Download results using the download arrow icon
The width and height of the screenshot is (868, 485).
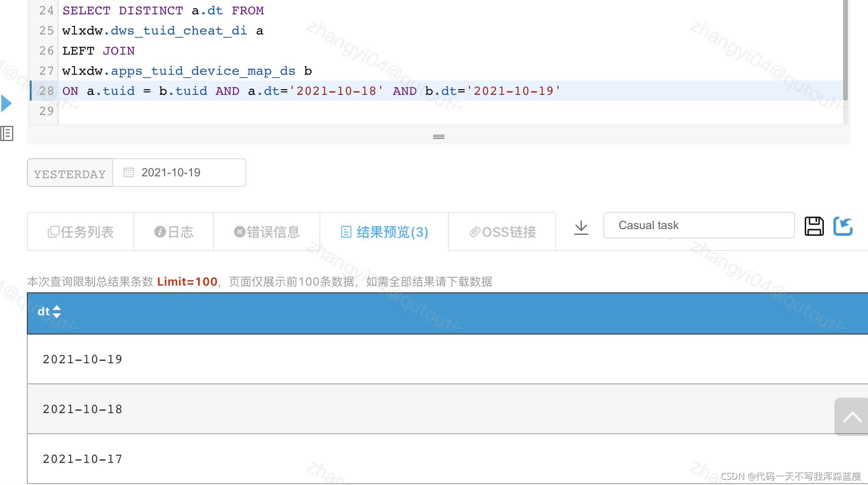[x=581, y=228]
